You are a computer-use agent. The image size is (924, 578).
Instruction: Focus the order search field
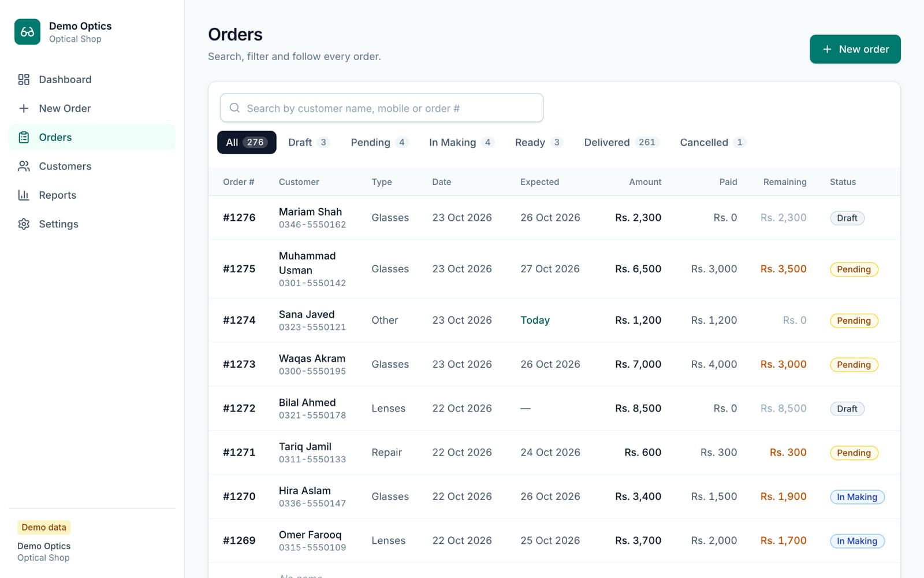pyautogui.click(x=382, y=108)
